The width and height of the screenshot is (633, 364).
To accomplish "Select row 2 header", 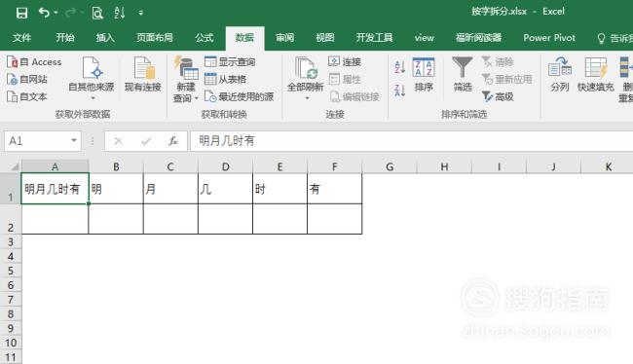I will point(11,219).
